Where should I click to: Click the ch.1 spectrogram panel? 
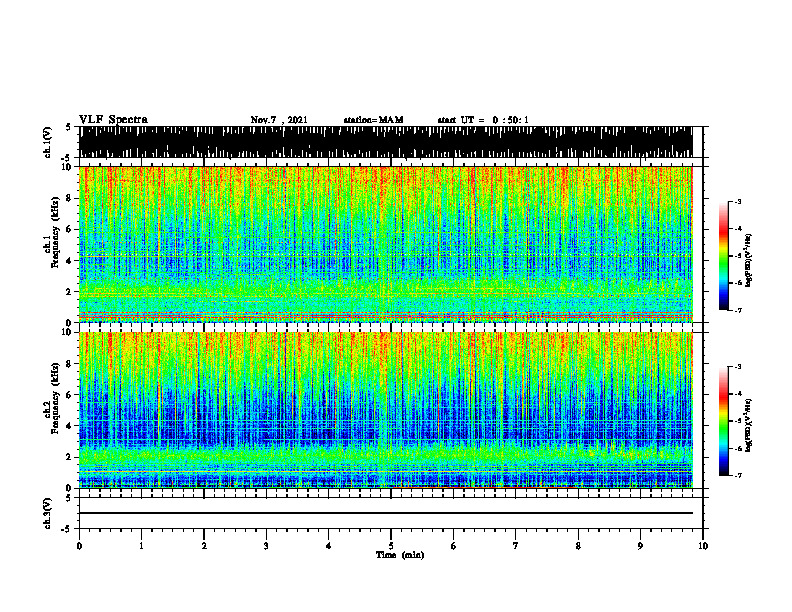click(x=385, y=244)
